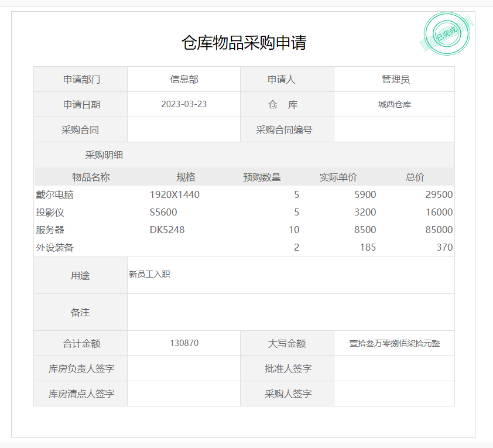Click the 采购明细 section header
Image resolution: width=493 pixels, height=448 pixels.
pyautogui.click(x=104, y=155)
